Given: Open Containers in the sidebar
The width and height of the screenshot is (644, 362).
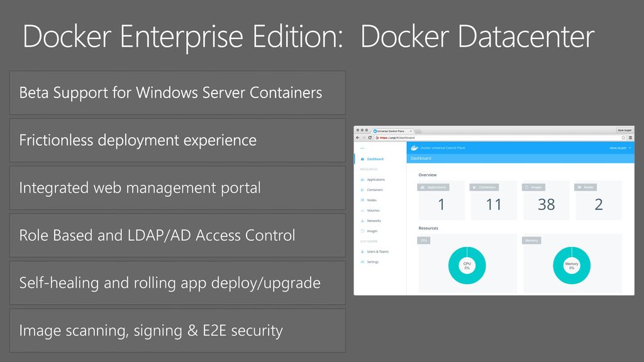Looking at the screenshot, I should click(x=375, y=190).
